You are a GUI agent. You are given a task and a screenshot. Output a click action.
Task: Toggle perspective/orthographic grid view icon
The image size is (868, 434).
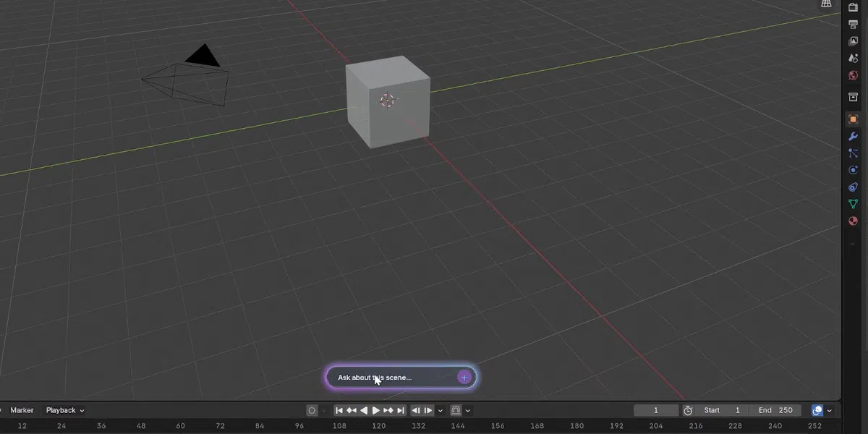pos(826,4)
